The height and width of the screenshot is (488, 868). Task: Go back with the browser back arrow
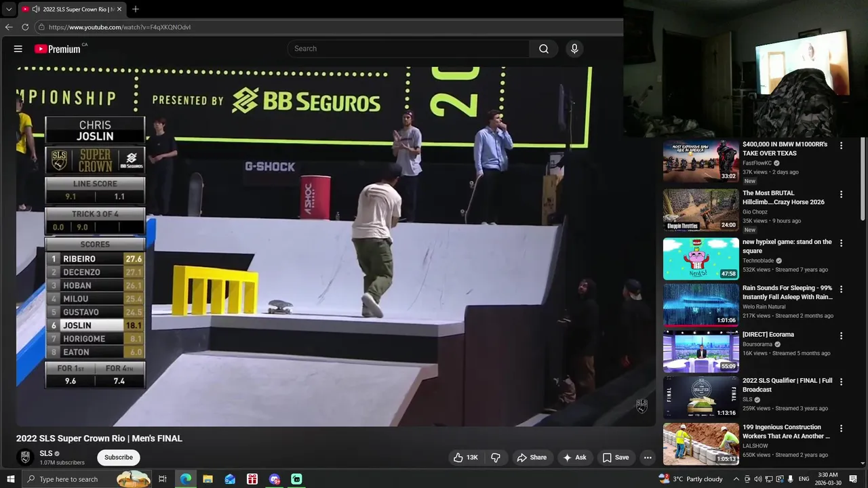pos(9,27)
